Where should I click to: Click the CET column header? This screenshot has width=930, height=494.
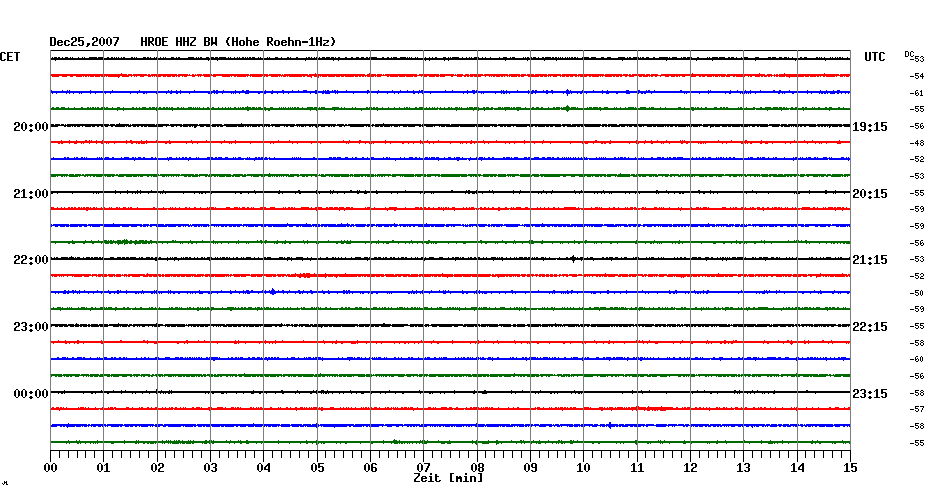pos(10,57)
